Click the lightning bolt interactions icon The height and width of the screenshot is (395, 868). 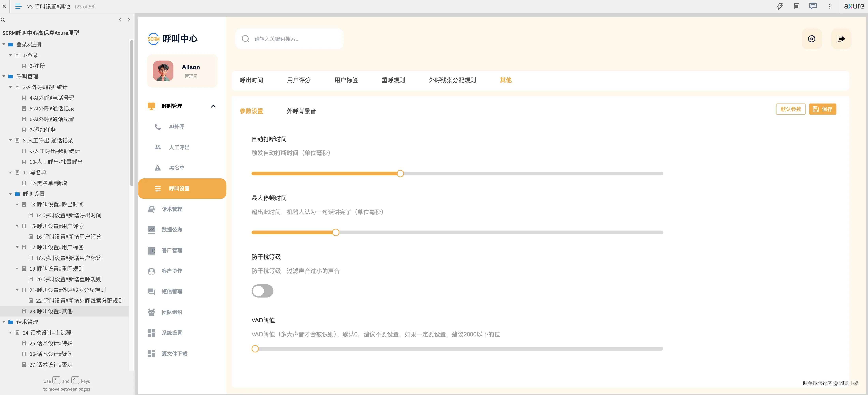pyautogui.click(x=780, y=6)
